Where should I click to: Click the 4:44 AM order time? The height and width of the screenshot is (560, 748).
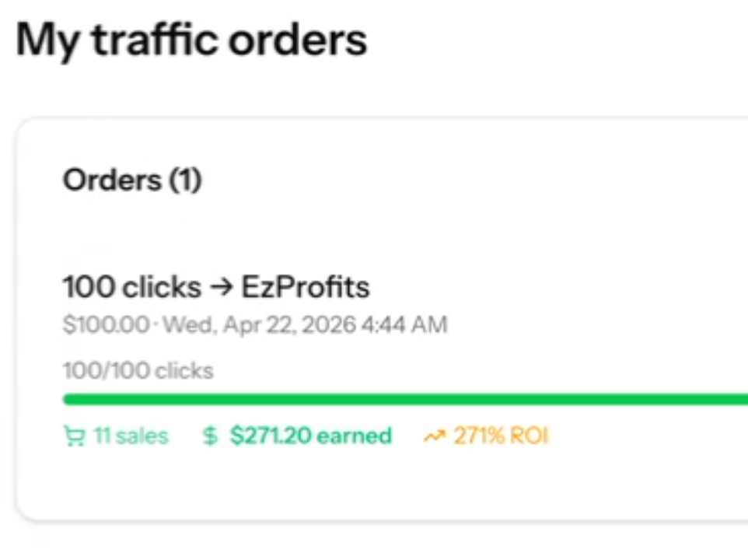tap(404, 325)
